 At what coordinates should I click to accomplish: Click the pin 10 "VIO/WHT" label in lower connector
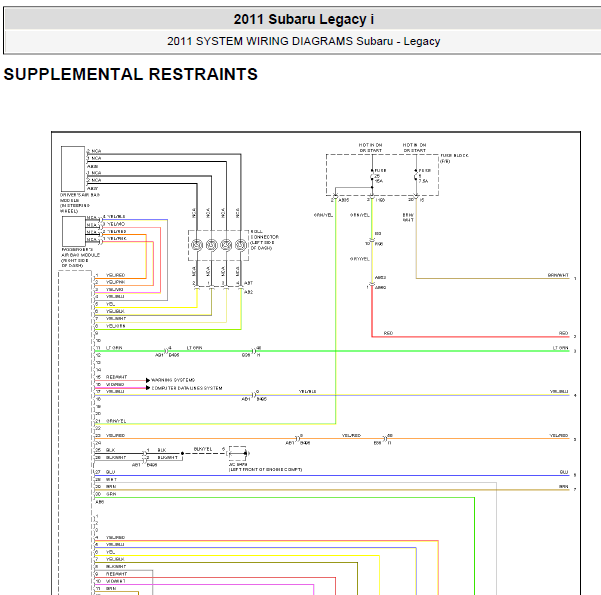click(x=116, y=581)
